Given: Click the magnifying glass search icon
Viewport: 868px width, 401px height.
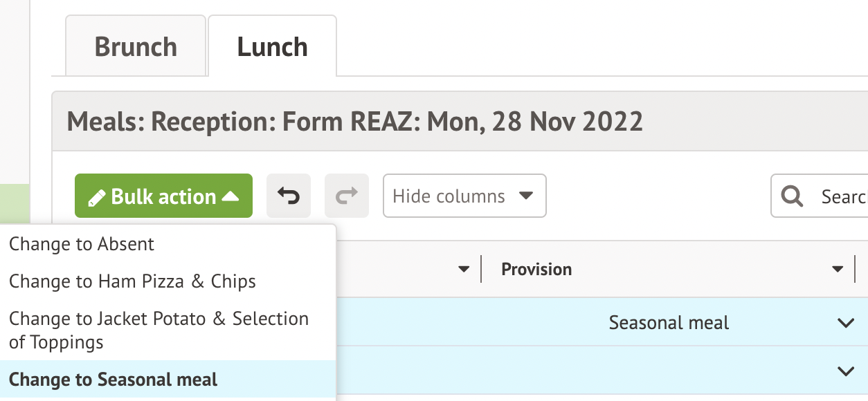Looking at the screenshot, I should [x=791, y=196].
